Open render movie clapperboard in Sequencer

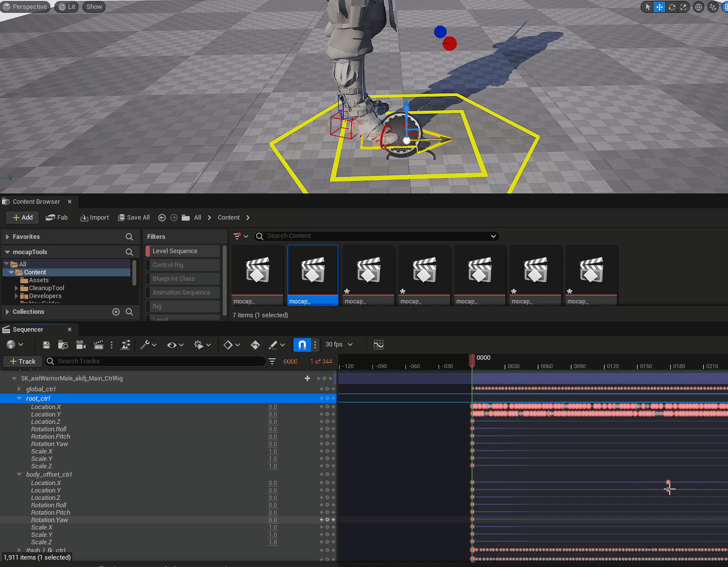99,345
